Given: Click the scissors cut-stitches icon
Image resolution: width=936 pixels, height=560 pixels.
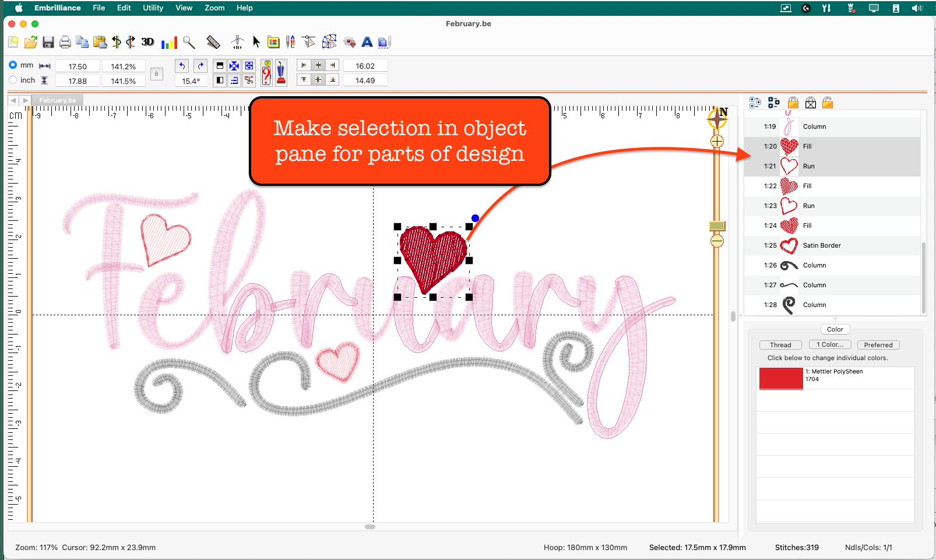Looking at the screenshot, I should (x=249, y=80).
